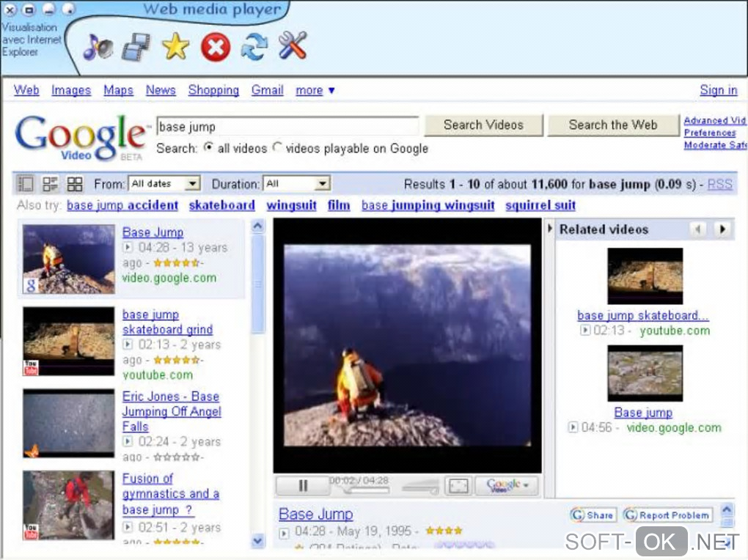
Task: Switch to list view layout icon
Action: tap(25, 184)
